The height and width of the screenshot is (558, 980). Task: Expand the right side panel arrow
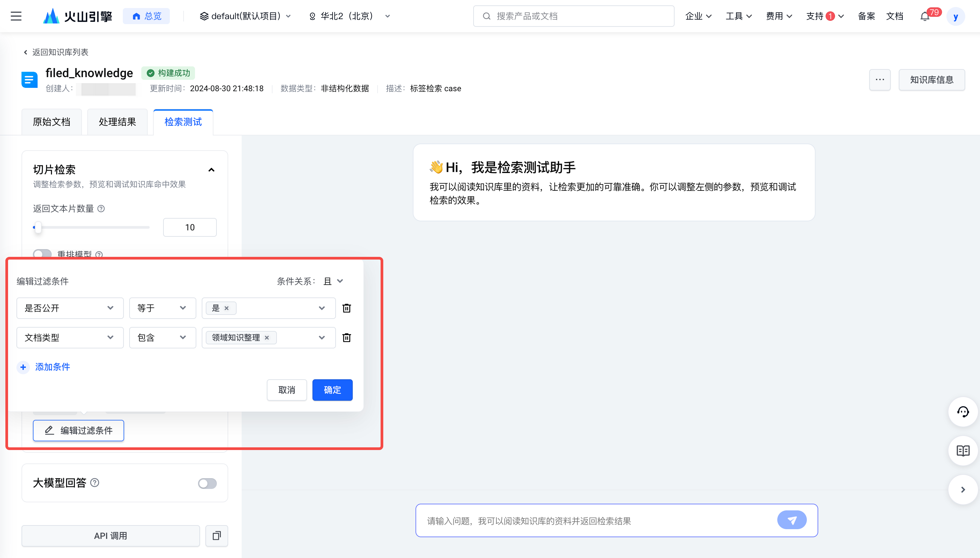pyautogui.click(x=963, y=489)
